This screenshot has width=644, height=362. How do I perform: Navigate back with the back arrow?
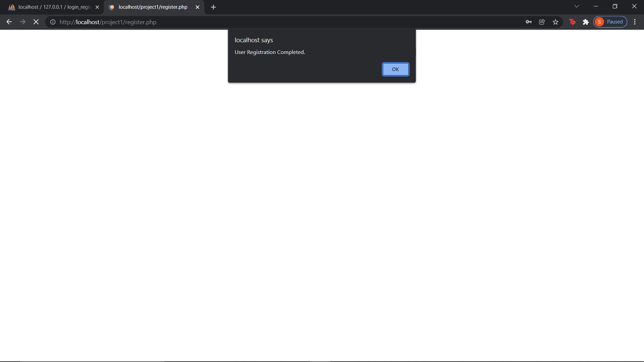[9, 22]
